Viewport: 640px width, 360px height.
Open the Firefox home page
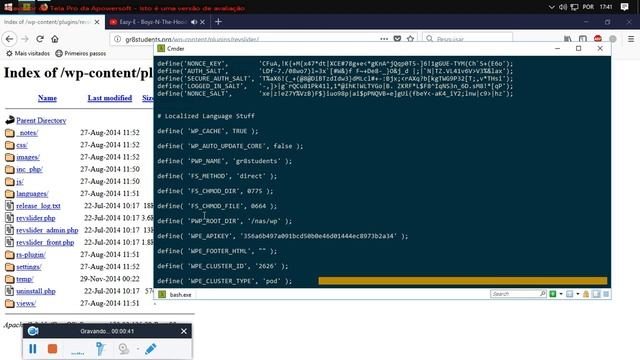[55, 39]
